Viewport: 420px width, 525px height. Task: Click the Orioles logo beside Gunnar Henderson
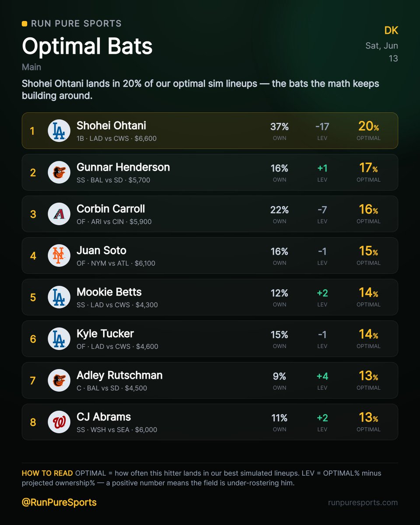[x=59, y=172]
